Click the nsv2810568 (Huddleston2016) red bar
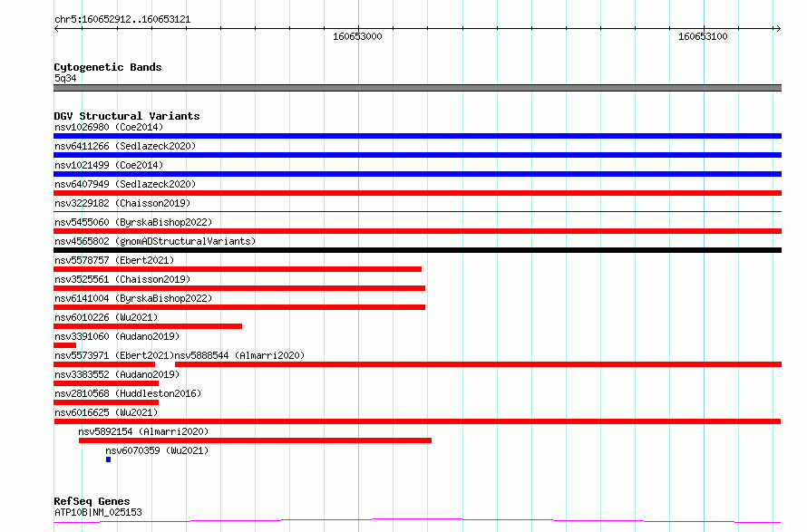The image size is (807, 532). (106, 402)
